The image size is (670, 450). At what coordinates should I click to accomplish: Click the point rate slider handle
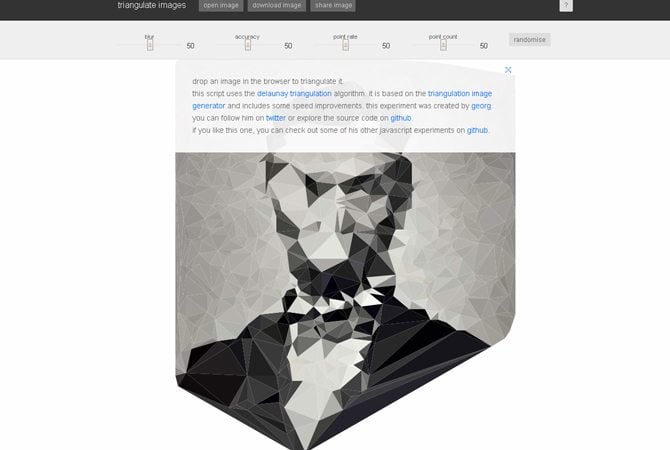[x=346, y=45]
